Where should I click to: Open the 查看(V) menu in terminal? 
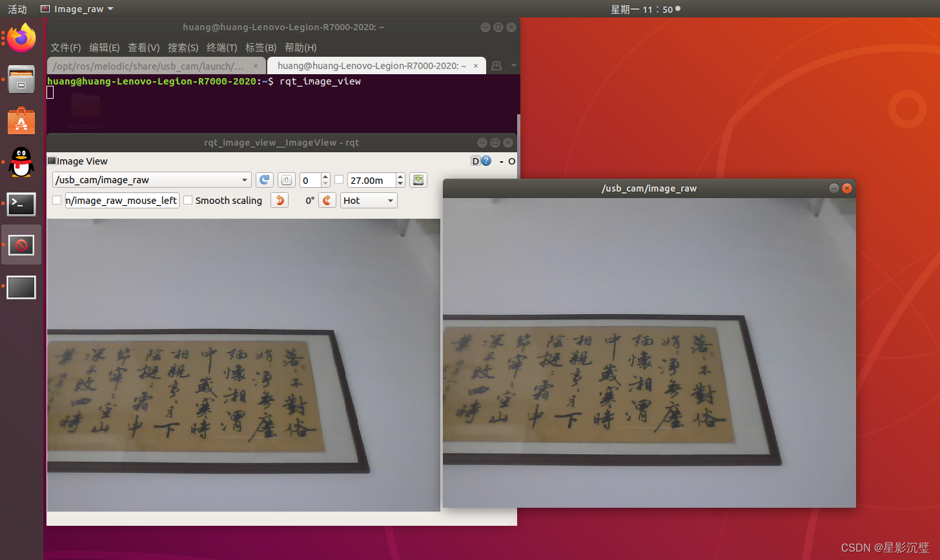(144, 48)
